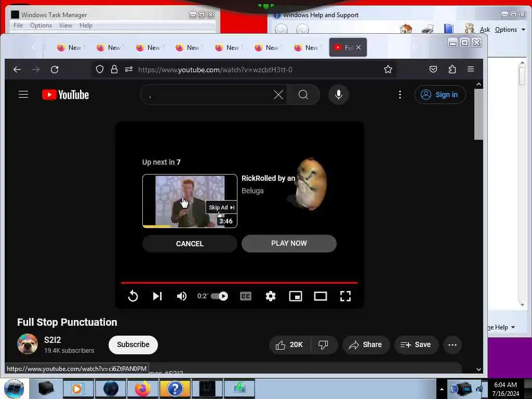Share the video
The image size is (532, 399).
365,345
